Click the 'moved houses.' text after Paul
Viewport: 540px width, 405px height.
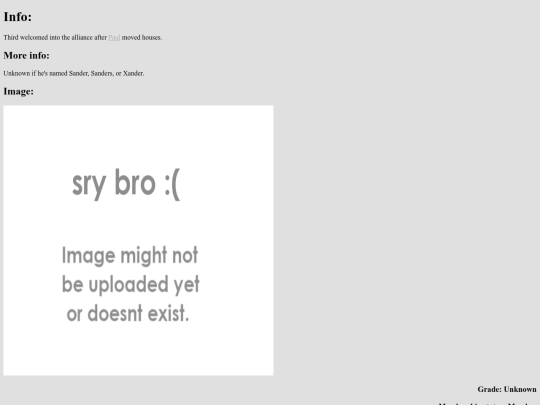point(142,38)
